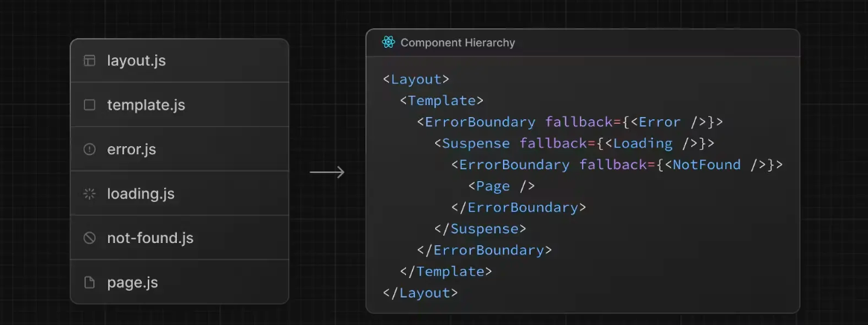868x325 pixels.
Task: Select the layout.js row
Action: 179,60
